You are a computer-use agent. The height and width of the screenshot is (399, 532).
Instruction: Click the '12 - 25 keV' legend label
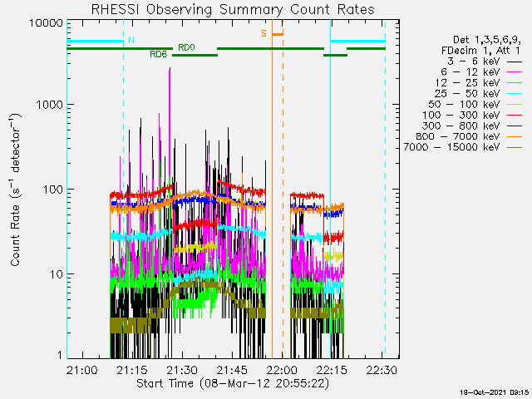(x=467, y=83)
